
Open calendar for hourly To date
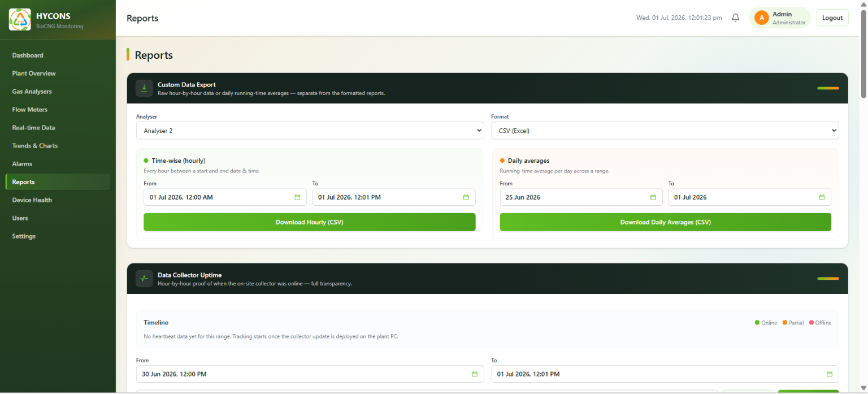466,197
